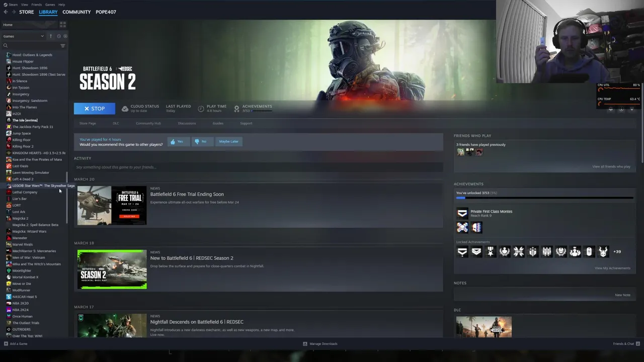
Task: Click the House Flipper game icon
Action: [x=9, y=61]
